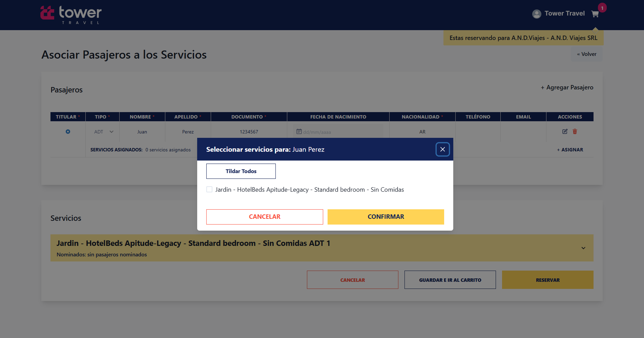Viewport: 644px width, 338px height.
Task: Click the Asignar services link
Action: (x=570, y=150)
